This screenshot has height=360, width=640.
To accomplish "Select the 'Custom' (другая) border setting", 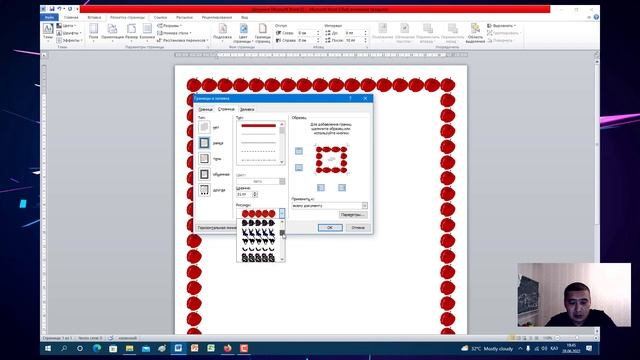I will point(204,190).
